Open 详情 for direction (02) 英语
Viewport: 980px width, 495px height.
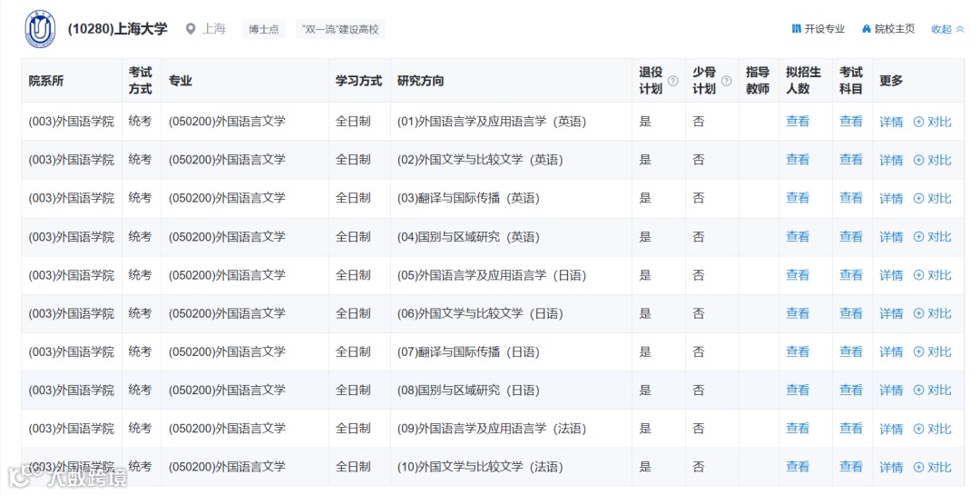(891, 160)
